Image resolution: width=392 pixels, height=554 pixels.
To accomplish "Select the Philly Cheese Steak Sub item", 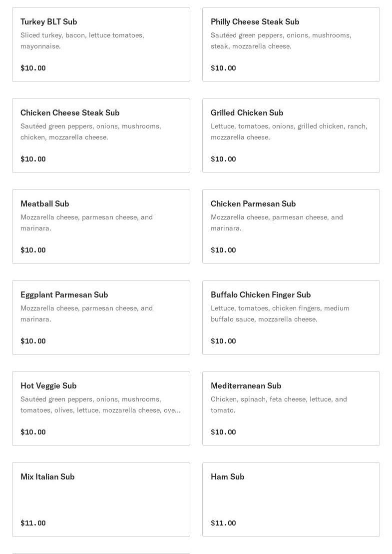I will [291, 44].
